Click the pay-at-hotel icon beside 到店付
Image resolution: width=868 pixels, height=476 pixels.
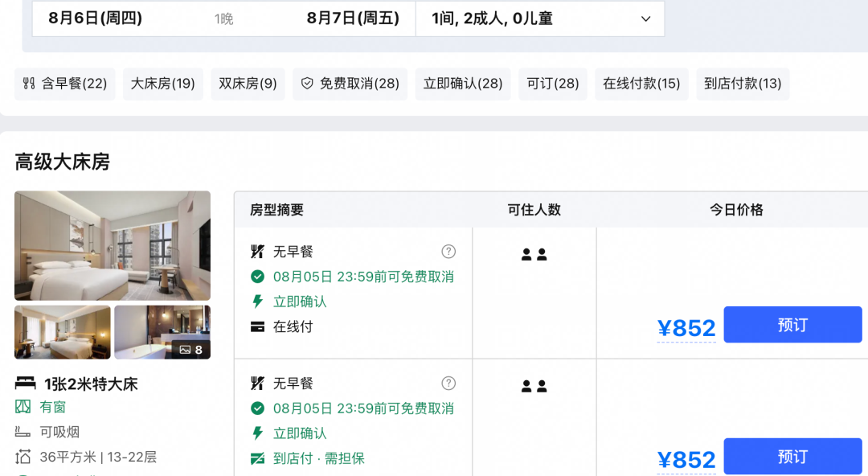(x=257, y=458)
